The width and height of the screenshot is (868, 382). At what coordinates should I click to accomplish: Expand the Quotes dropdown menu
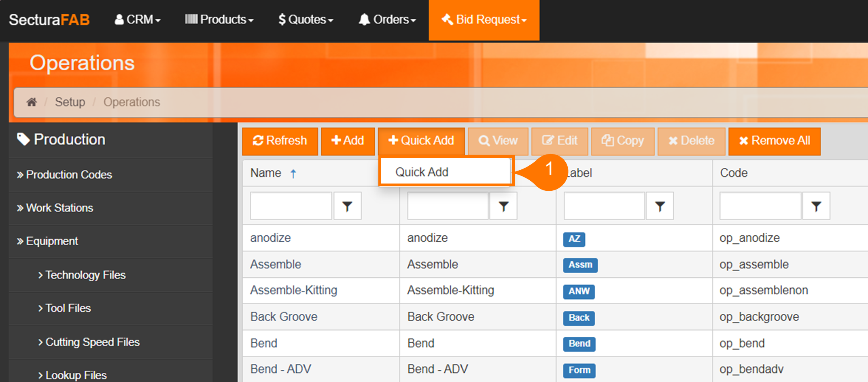point(306,19)
